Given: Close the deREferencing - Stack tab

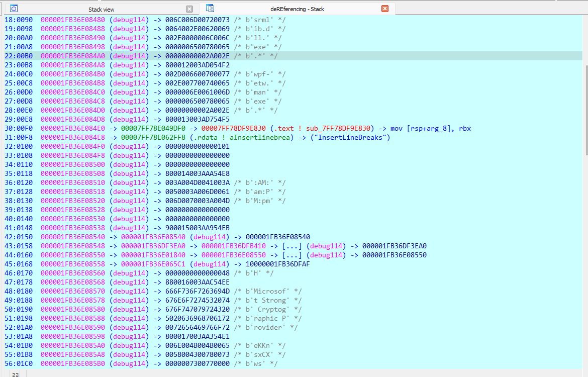Looking at the screenshot, I should (385, 9).
